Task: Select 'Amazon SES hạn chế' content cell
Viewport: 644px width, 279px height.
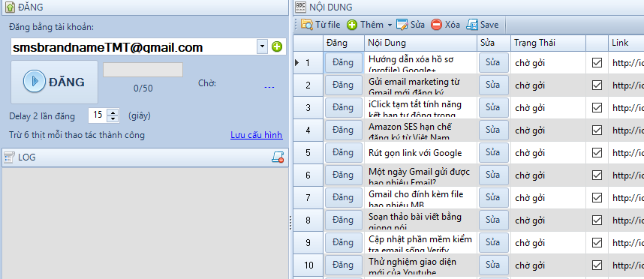Action: 420,130
